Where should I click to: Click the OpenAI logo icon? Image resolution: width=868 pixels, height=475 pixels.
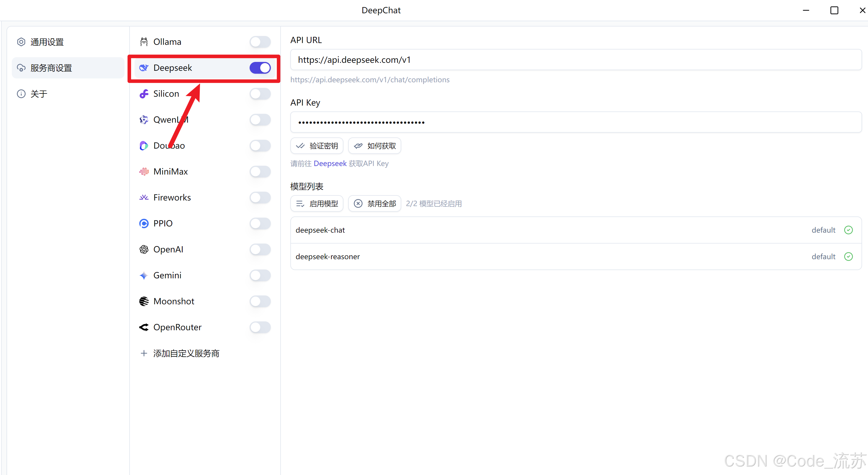click(x=144, y=249)
